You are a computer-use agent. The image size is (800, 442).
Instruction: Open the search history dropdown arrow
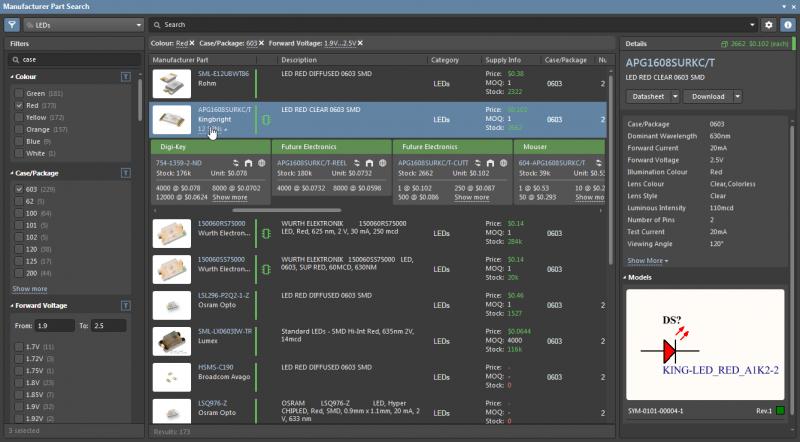click(752, 24)
